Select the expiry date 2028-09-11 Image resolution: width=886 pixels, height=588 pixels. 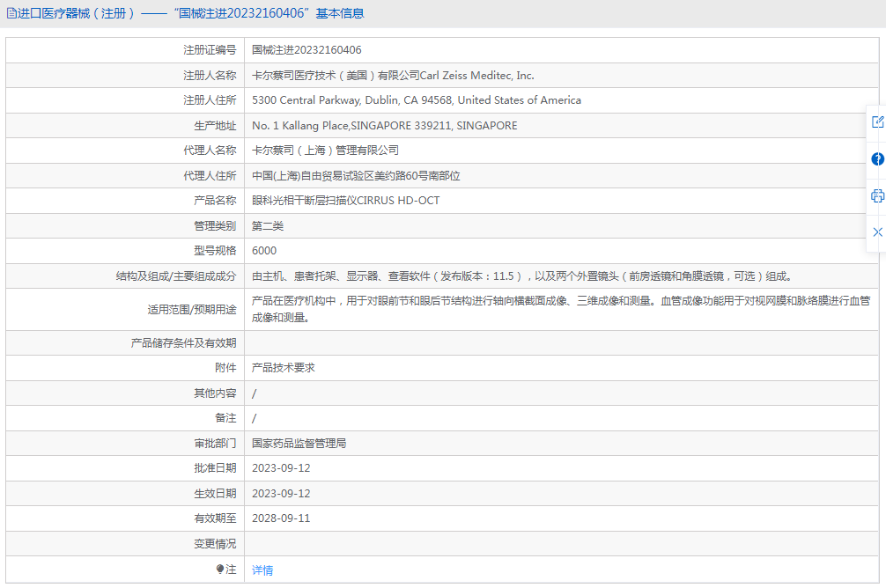(x=281, y=518)
